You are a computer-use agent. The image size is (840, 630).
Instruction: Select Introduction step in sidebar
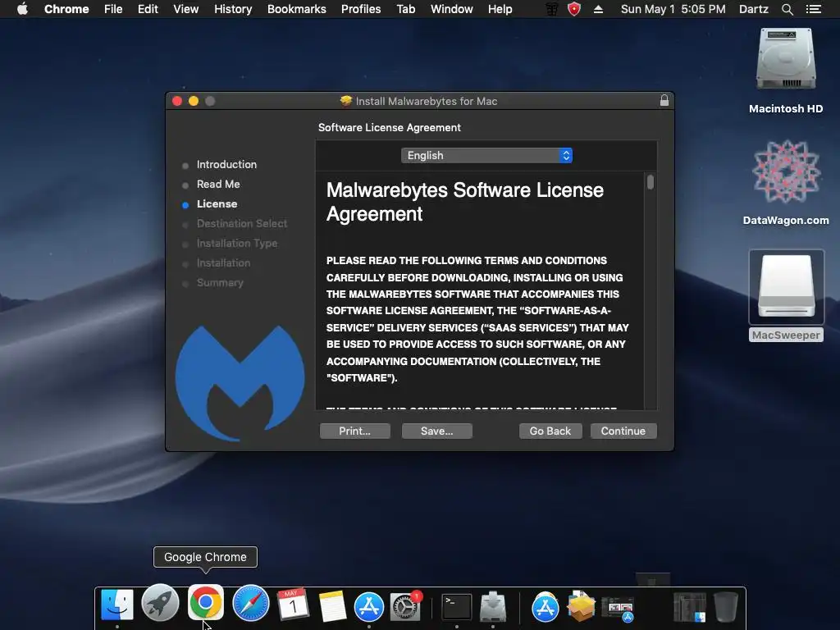pyautogui.click(x=226, y=164)
